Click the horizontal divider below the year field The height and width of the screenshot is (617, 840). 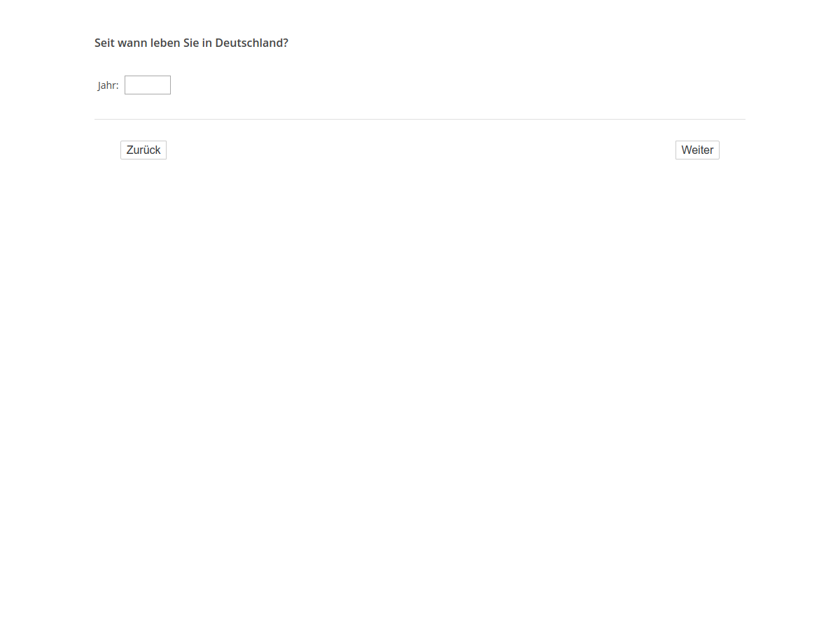coord(420,119)
